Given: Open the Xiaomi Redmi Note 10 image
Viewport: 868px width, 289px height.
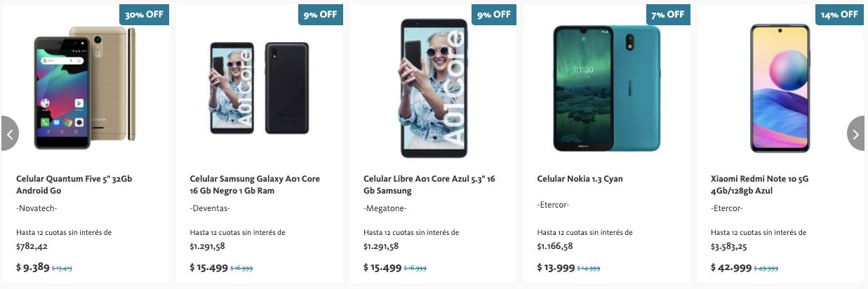Looking at the screenshot, I should point(780,88).
